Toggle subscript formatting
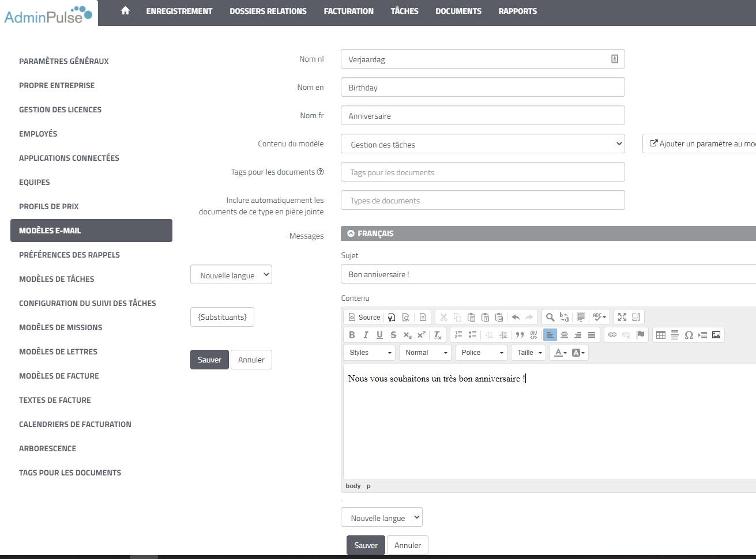756x559 pixels. coord(407,335)
